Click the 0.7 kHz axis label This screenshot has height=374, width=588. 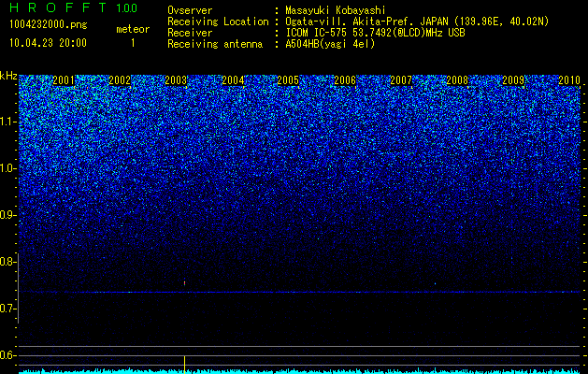[x=7, y=309]
